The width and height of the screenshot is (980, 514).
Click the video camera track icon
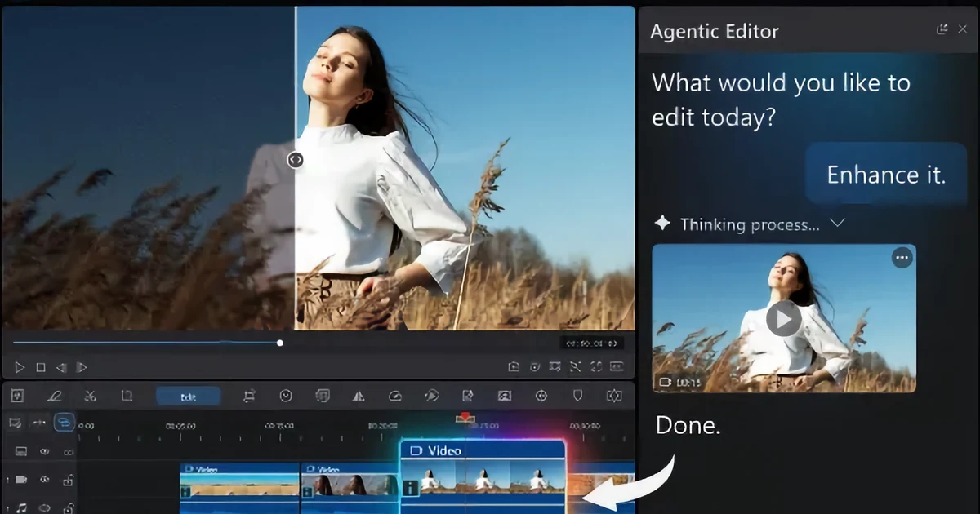pyautogui.click(x=22, y=480)
